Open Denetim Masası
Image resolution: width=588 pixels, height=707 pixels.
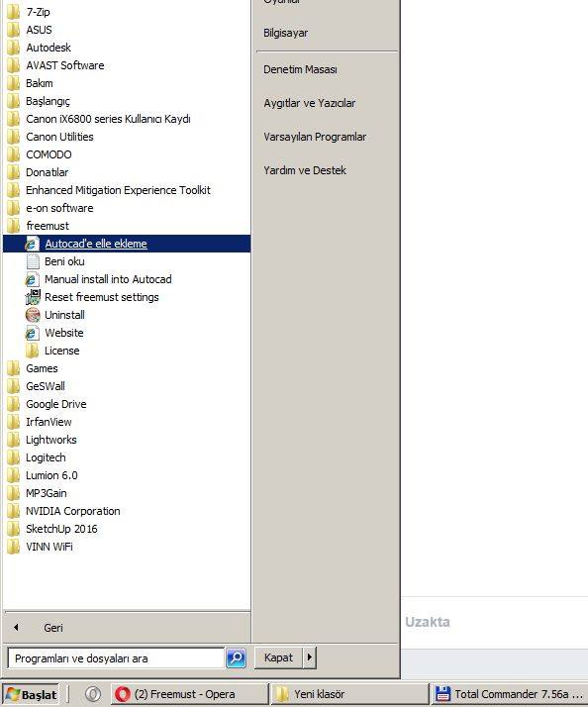tap(300, 69)
